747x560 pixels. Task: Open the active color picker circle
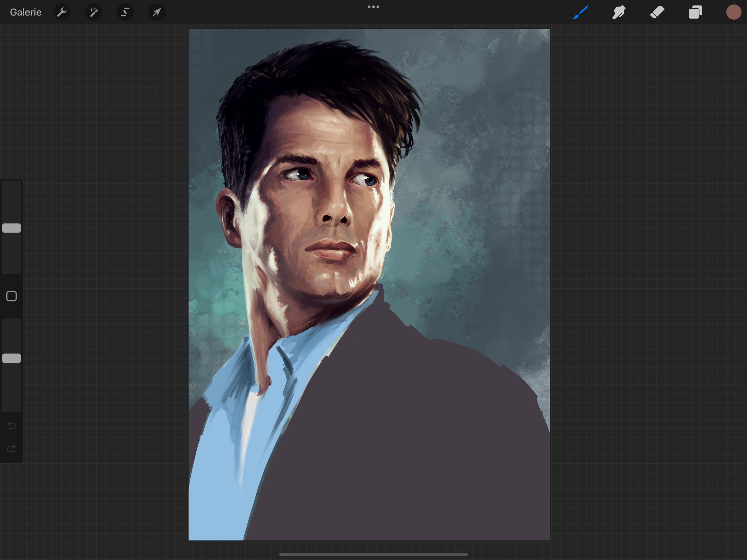pos(733,13)
